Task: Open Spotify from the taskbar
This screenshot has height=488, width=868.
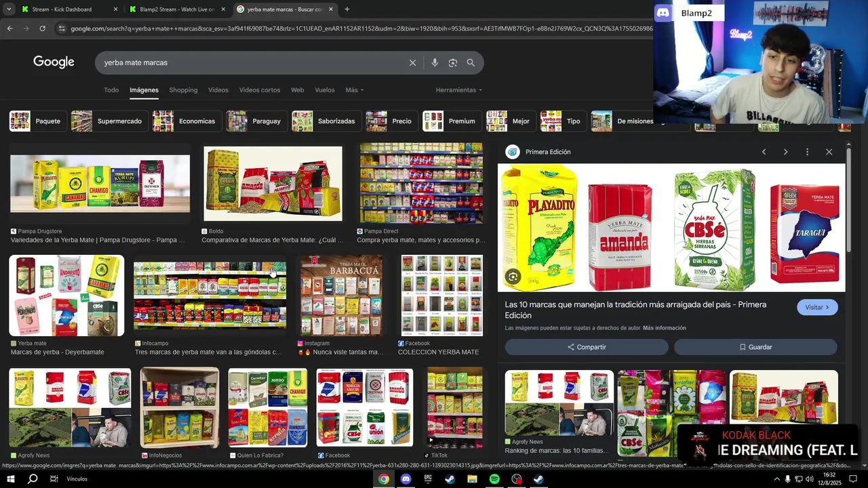Action: click(x=494, y=479)
